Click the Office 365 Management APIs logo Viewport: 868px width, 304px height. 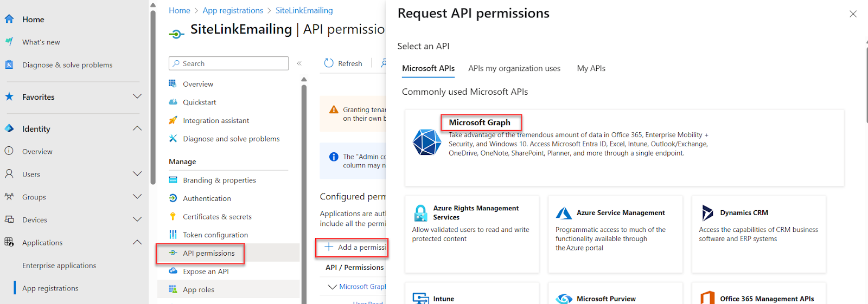pos(707,297)
